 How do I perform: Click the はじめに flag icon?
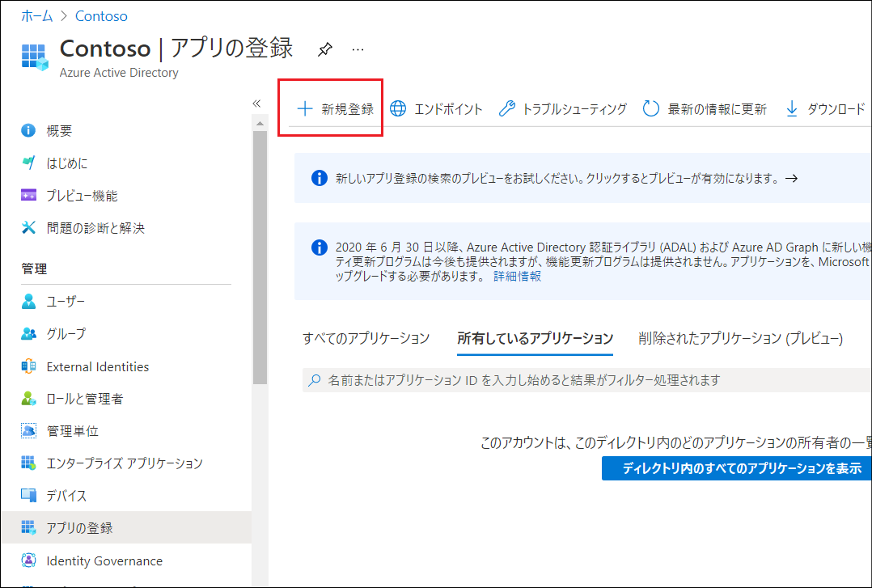click(x=28, y=163)
